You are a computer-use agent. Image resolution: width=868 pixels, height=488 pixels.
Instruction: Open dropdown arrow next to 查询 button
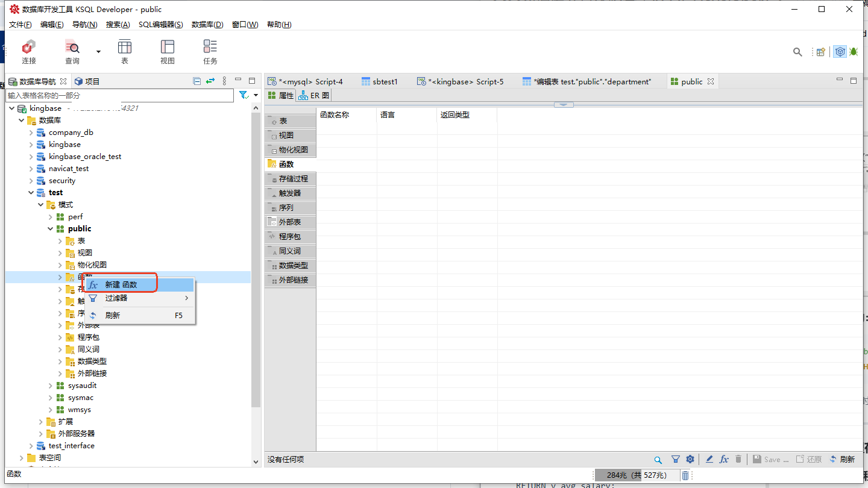[x=98, y=52]
